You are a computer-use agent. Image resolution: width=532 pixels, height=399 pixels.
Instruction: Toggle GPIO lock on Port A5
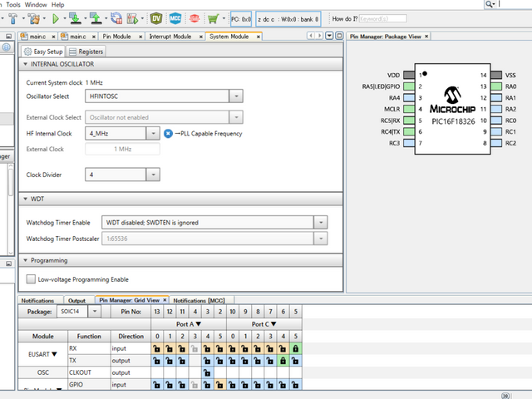219,386
